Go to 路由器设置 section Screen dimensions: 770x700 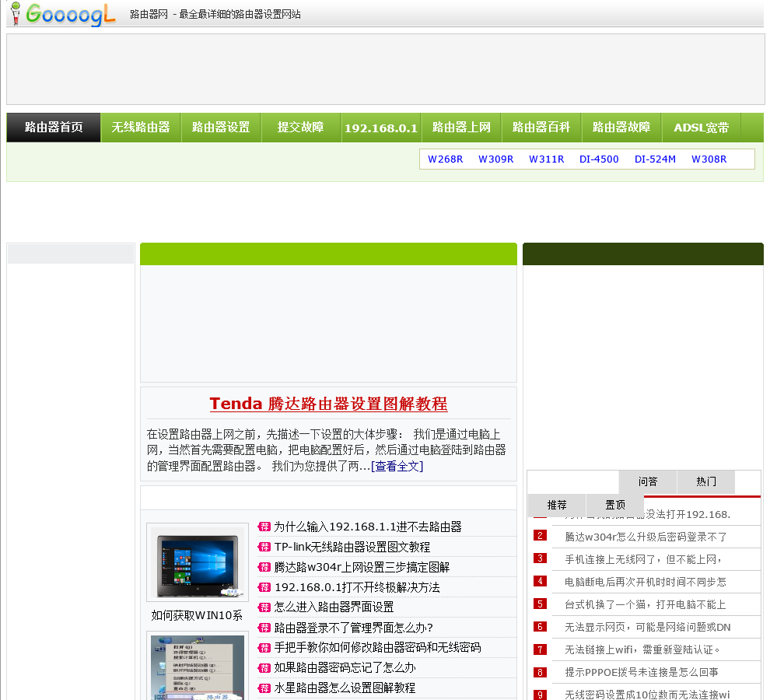pyautogui.click(x=220, y=128)
